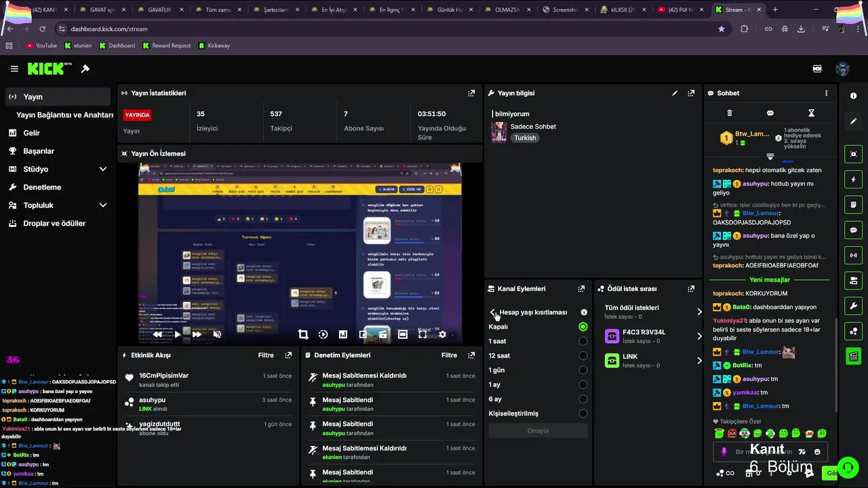Expand the Stüdyo sidebar section
This screenshot has width=868, height=488.
pyautogui.click(x=103, y=169)
